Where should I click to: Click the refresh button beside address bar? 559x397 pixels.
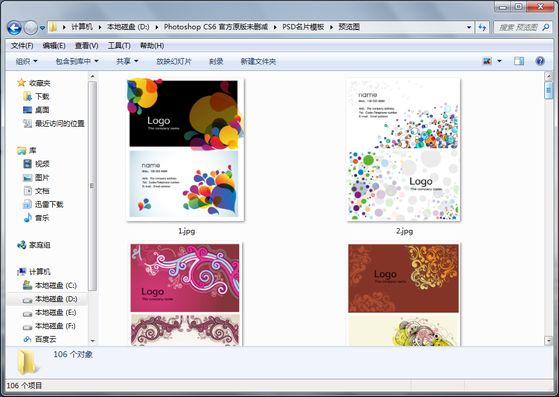point(482,27)
